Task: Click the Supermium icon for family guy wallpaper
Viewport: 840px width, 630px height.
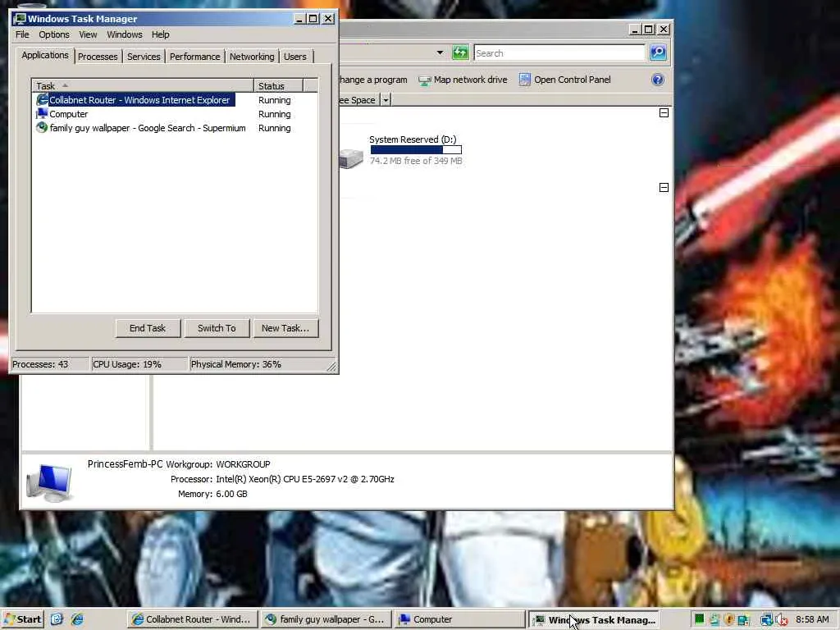Action: click(42, 127)
